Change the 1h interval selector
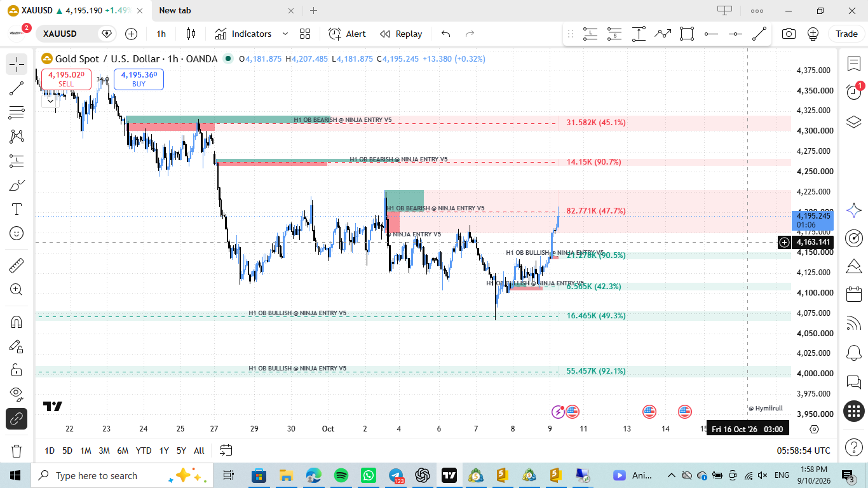 click(161, 34)
